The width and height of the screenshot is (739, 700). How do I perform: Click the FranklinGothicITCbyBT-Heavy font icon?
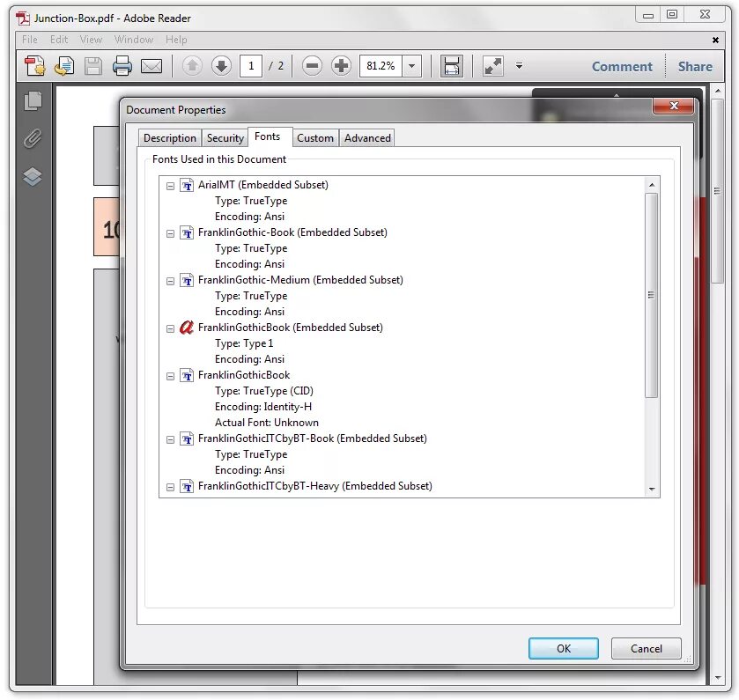pyautogui.click(x=187, y=487)
